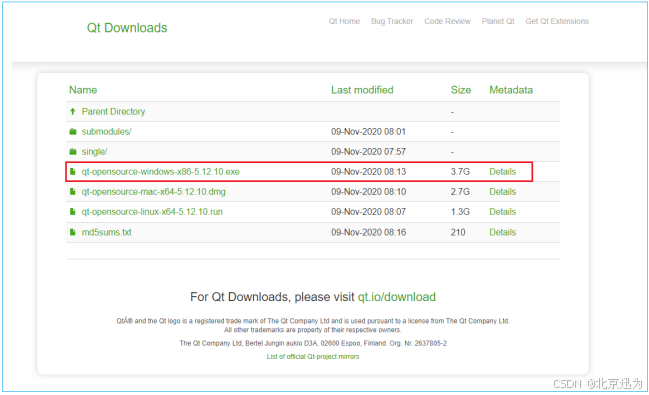This screenshot has width=649, height=395.
Task: Download qt-opensource-windows-x86-5.12.10.exe
Action: tap(161, 171)
